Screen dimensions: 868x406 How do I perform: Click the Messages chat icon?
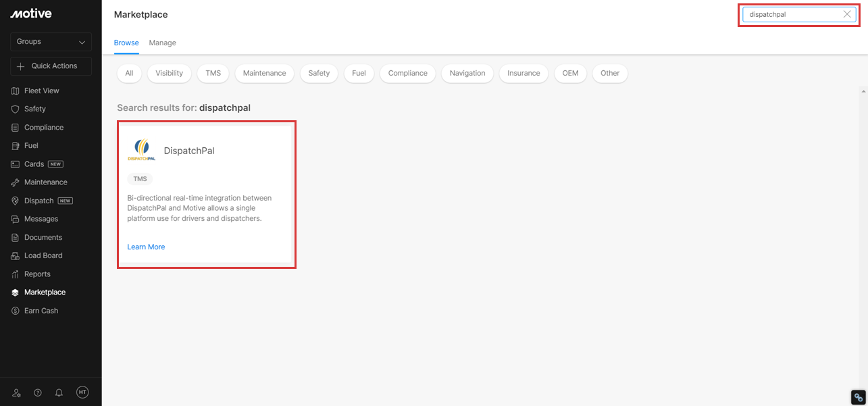[x=16, y=219]
